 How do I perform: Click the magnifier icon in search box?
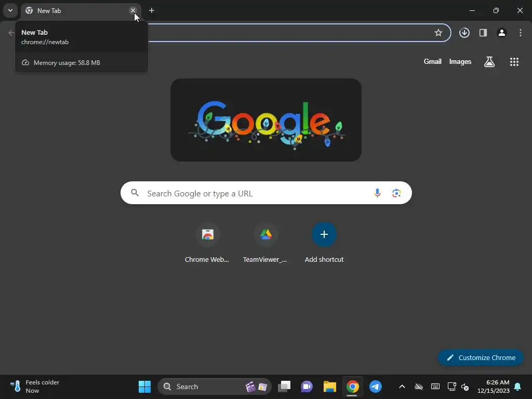135,193
